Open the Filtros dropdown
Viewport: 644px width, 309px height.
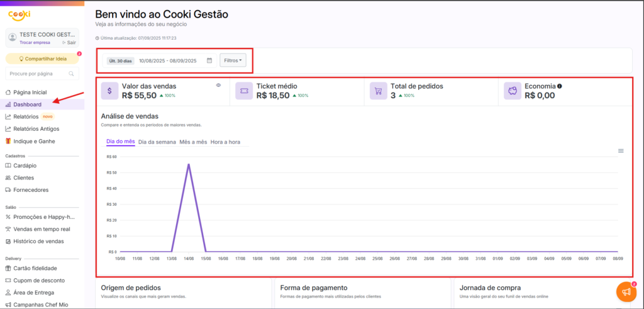coord(233,61)
